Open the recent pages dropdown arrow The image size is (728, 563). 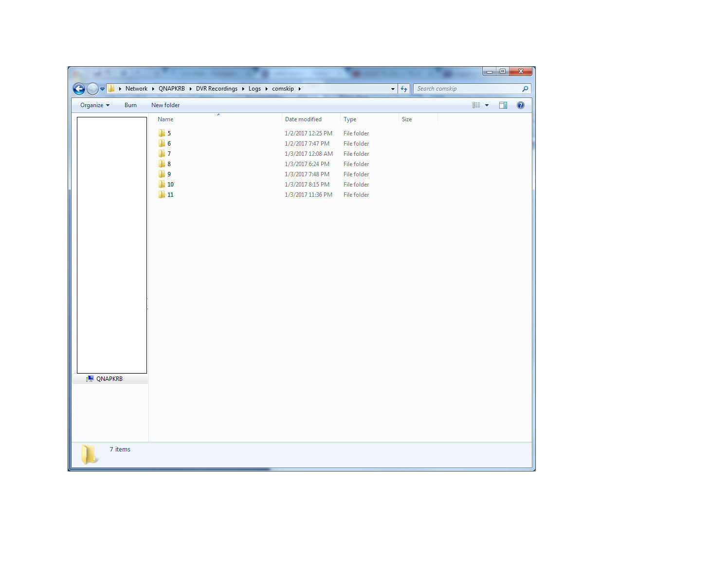click(103, 89)
